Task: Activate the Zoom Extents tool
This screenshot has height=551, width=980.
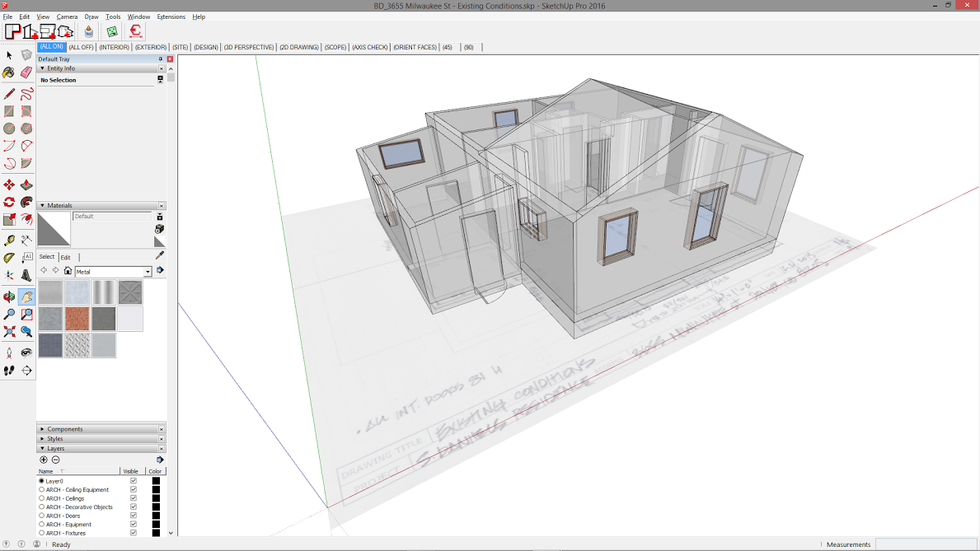Action: 9,332
